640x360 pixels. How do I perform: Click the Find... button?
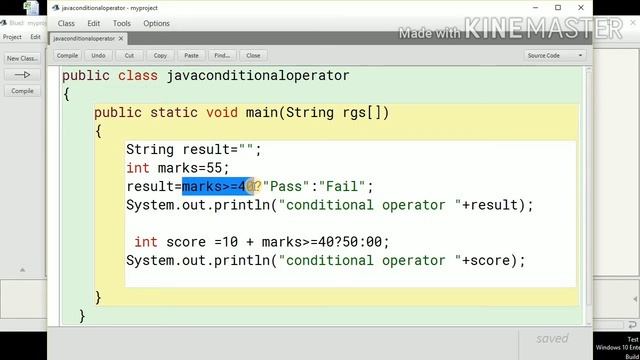222,56
